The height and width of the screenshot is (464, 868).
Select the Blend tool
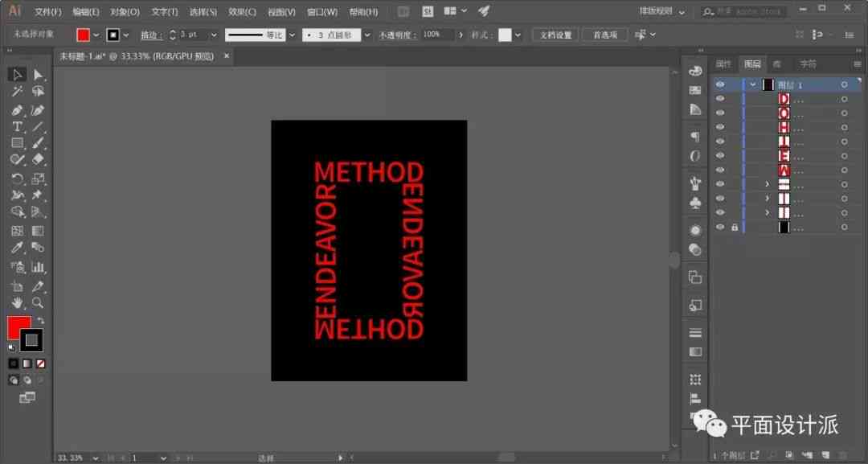(38, 248)
